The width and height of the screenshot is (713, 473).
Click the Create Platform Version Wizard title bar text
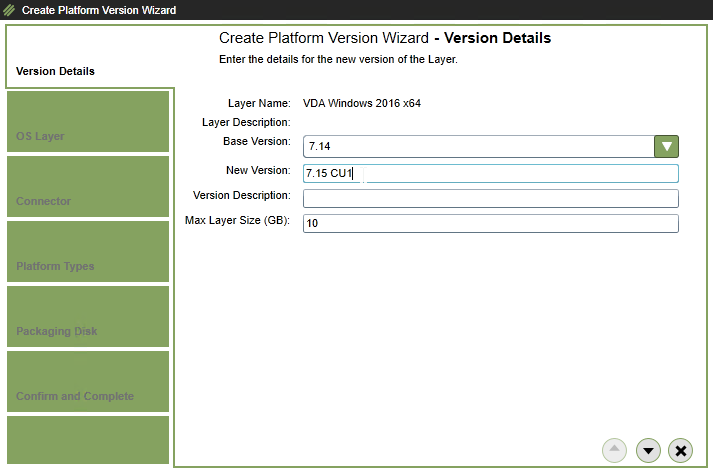tap(99, 10)
